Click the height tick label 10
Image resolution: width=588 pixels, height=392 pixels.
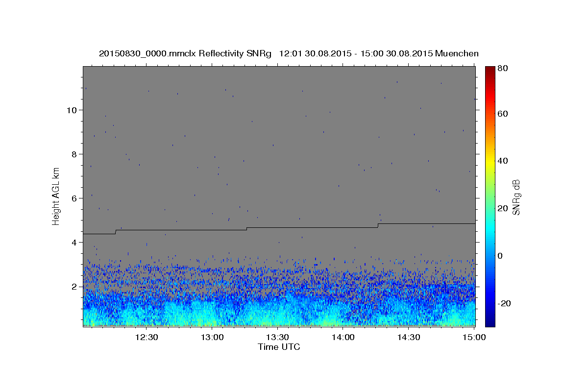click(72, 110)
